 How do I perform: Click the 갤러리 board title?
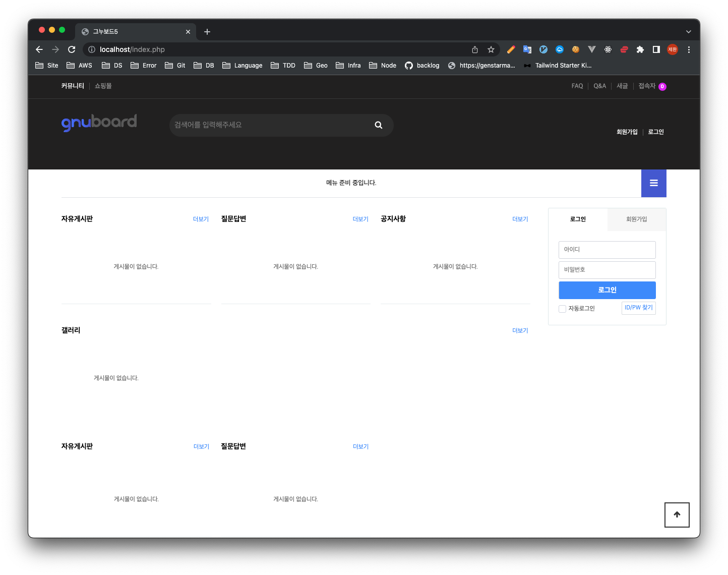pyautogui.click(x=71, y=330)
